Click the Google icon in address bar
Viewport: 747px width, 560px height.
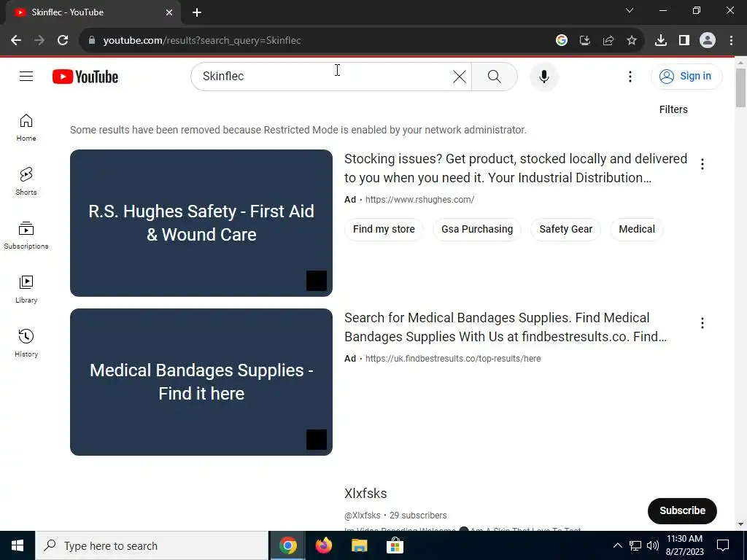561,41
